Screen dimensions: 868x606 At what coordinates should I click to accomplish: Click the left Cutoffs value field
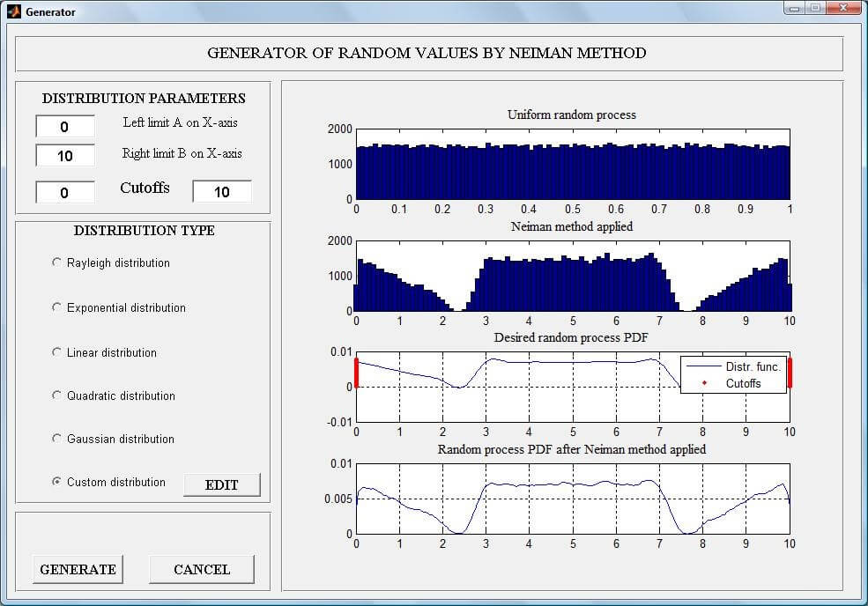pyautogui.click(x=64, y=192)
